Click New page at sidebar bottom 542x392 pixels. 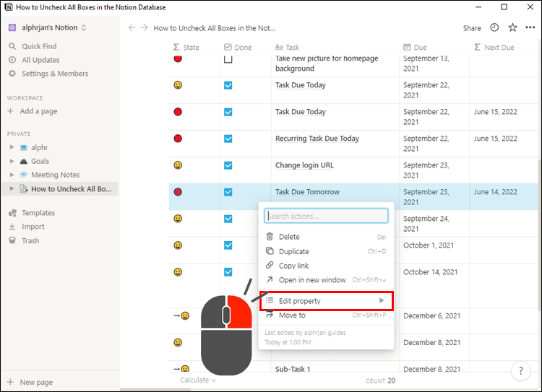pos(36,383)
